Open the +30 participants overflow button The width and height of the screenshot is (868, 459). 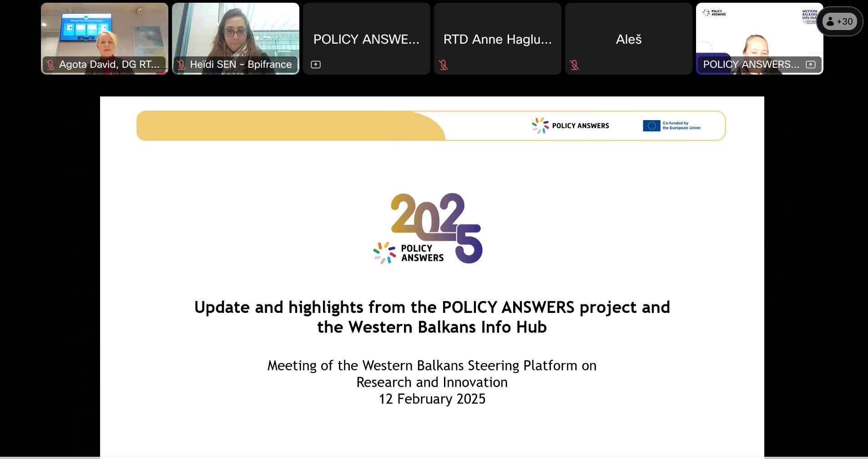coord(840,21)
